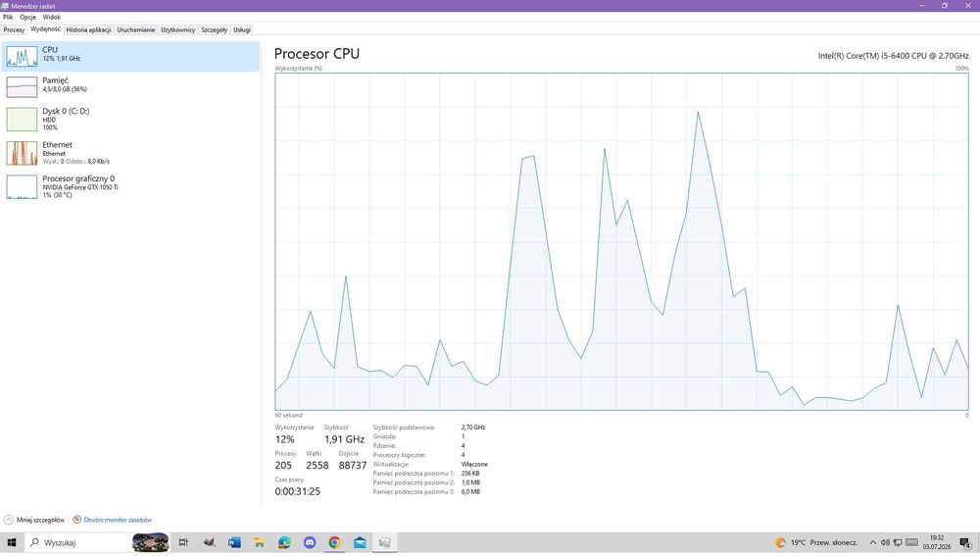Viewport: 980px width, 556px height.
Task: Open the Opcje menu
Action: point(27,17)
